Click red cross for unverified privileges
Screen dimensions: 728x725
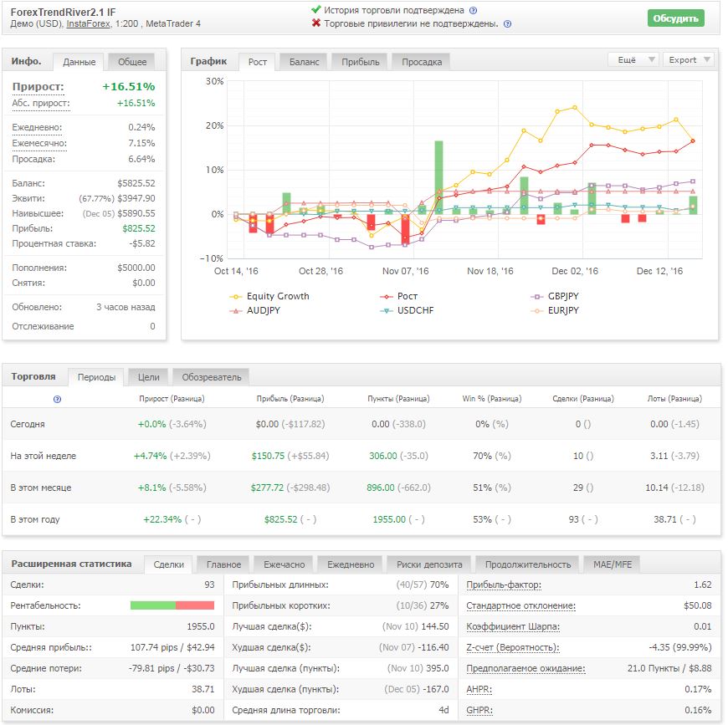click(316, 23)
